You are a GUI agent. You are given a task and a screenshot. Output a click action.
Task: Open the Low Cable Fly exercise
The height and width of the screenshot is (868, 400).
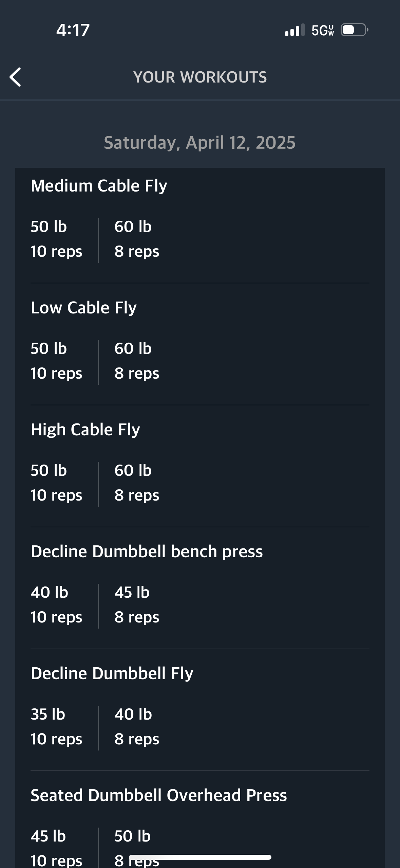point(83,308)
